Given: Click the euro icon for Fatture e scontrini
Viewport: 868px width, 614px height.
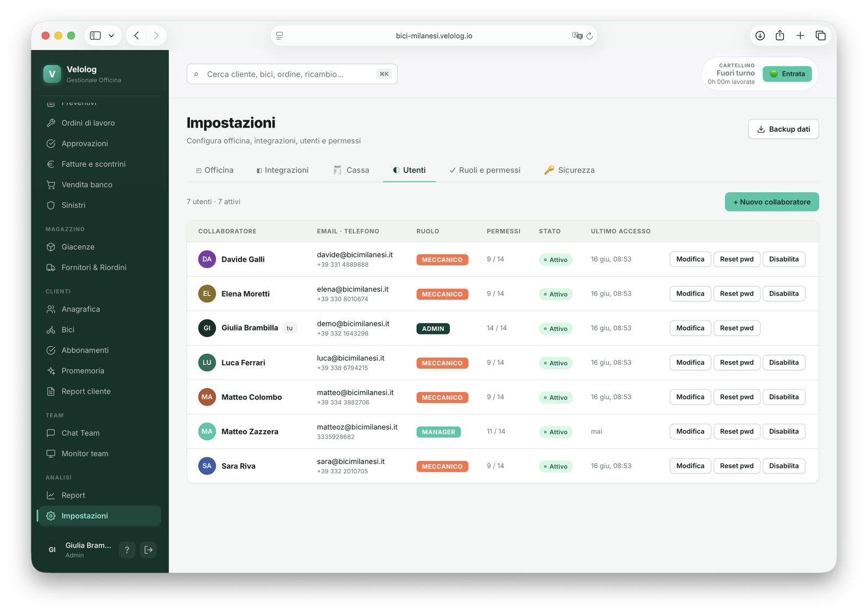Looking at the screenshot, I should 51,164.
